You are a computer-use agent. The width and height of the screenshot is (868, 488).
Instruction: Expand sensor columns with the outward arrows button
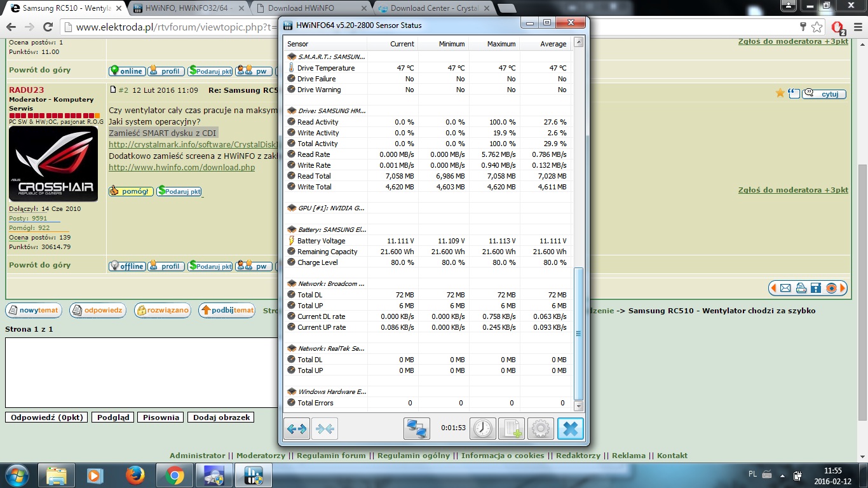pyautogui.click(x=297, y=429)
